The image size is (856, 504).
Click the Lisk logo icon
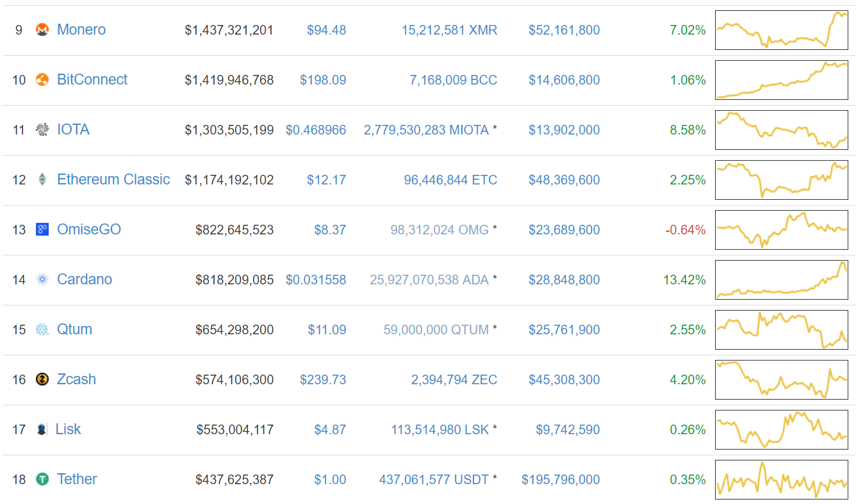(42, 430)
